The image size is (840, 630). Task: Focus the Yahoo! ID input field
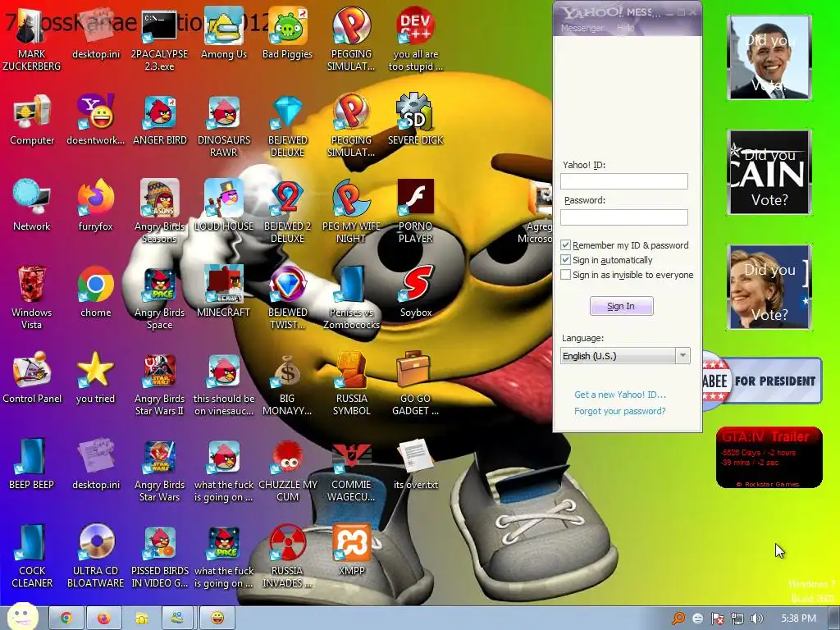(624, 181)
